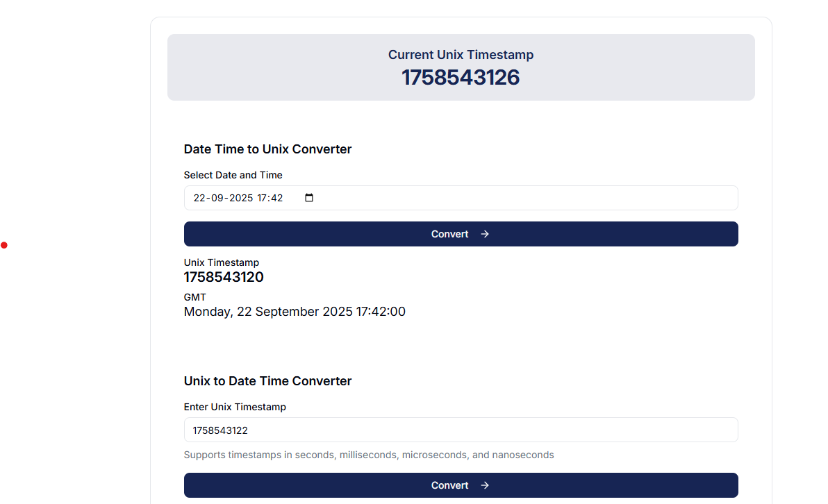The width and height of the screenshot is (828, 504).
Task: Select the year "2025" in date field
Action: [241, 198]
